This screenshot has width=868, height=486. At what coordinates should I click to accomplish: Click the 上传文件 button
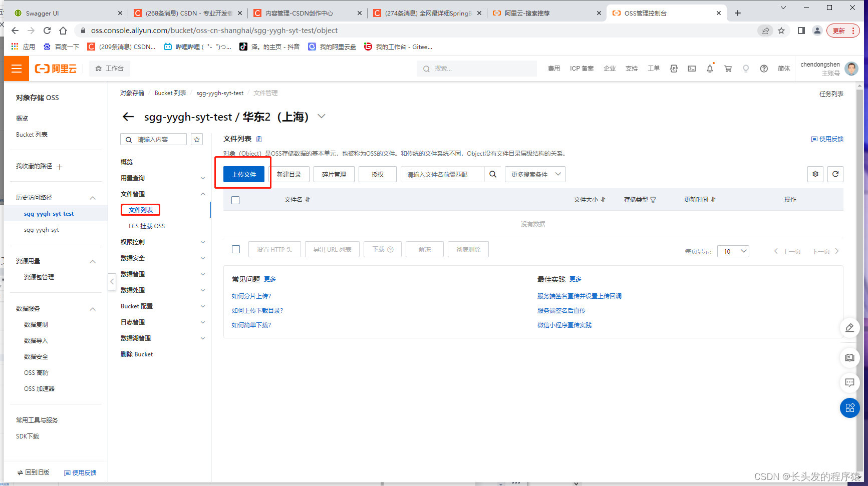[244, 174]
